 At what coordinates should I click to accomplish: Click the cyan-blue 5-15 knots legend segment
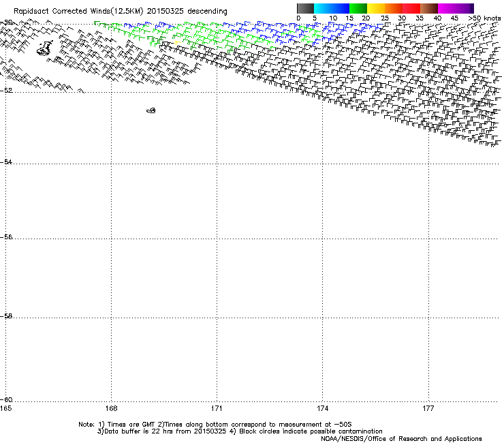332,8
